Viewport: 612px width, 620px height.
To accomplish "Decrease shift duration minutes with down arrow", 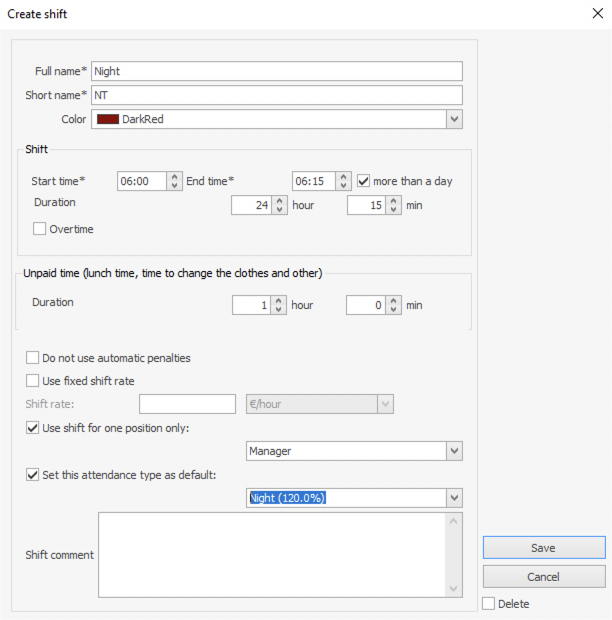I will [394, 210].
